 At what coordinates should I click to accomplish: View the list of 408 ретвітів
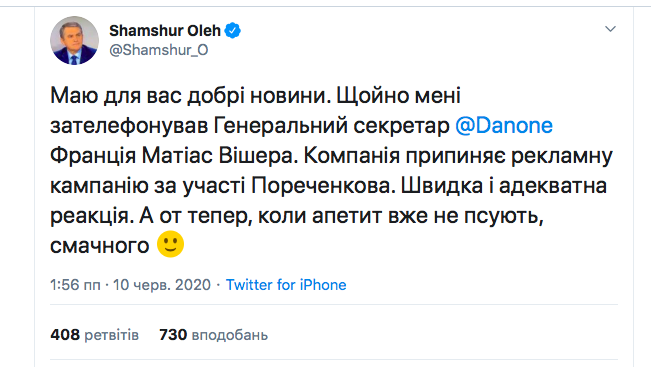95,335
